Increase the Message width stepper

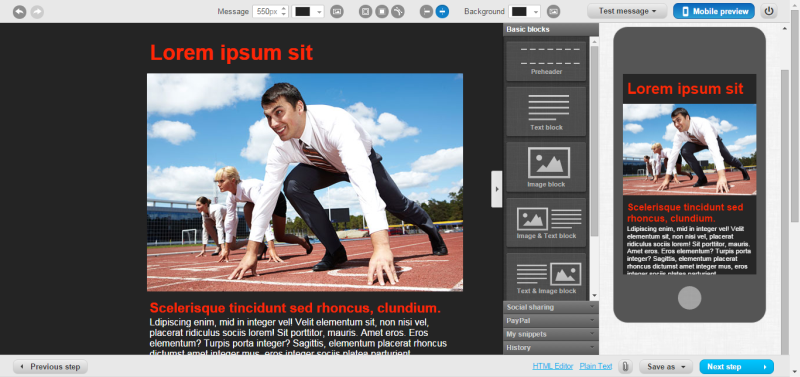(284, 9)
